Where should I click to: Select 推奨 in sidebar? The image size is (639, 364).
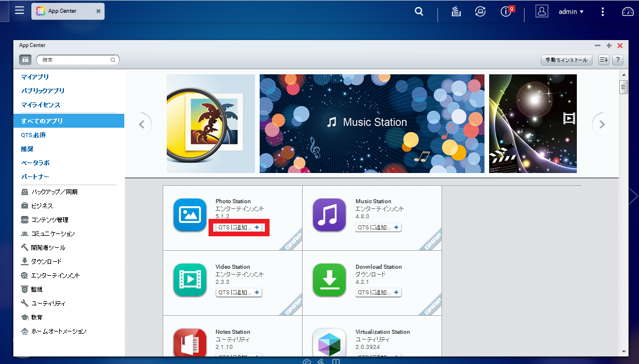[27, 149]
